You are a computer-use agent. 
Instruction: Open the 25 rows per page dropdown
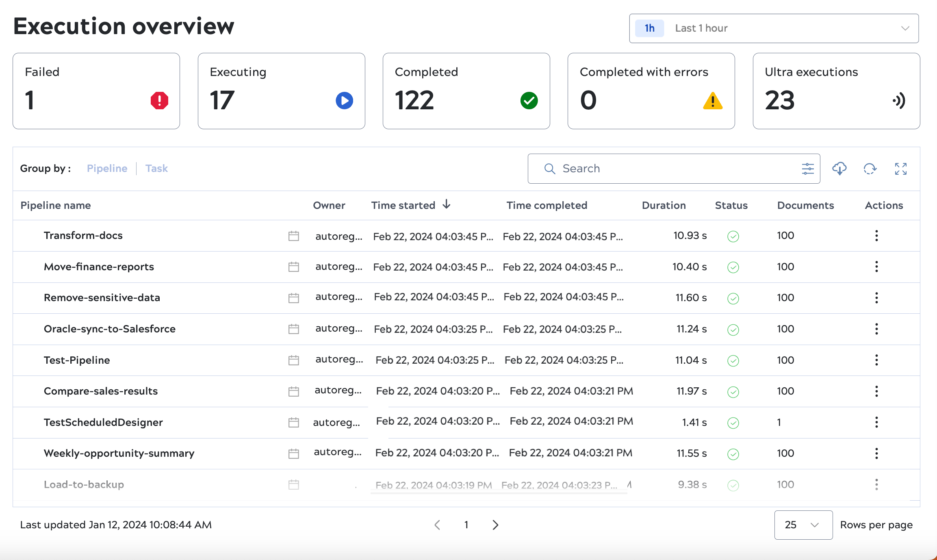(803, 525)
